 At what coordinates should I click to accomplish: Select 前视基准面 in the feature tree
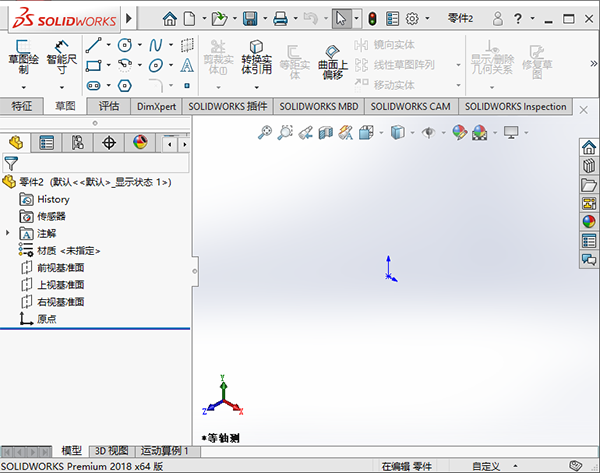[60, 267]
